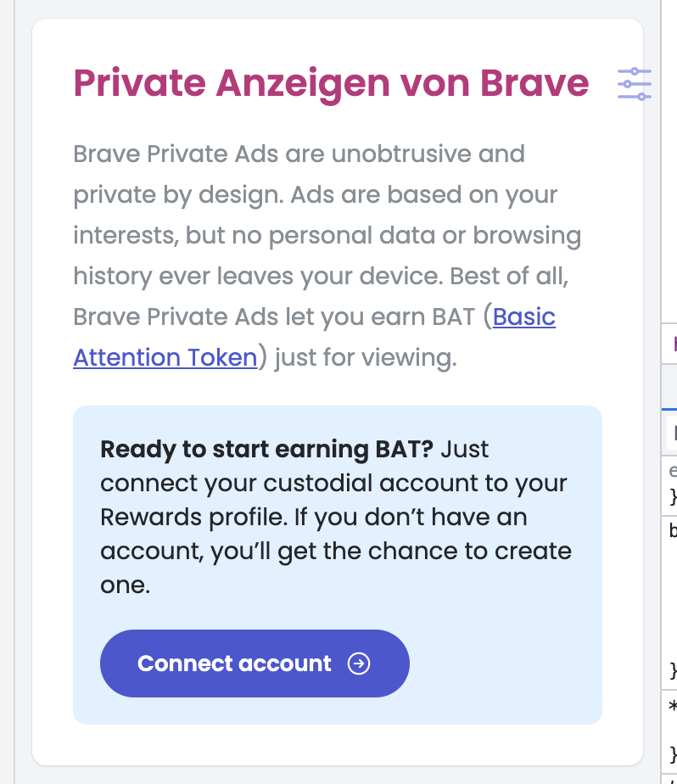Open Private Ads settings sliders icon

point(635,84)
